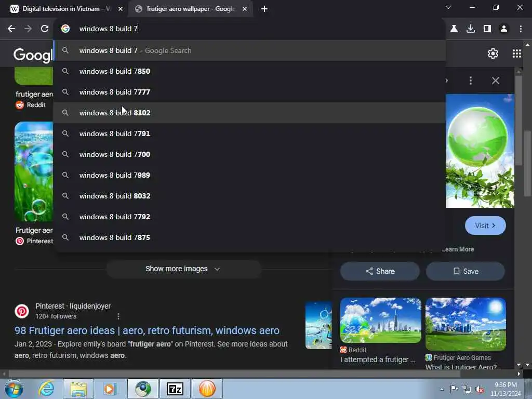Select suggestion windows 8 build 8102
Viewport: 532px width, 399px height.
pyautogui.click(x=249, y=113)
